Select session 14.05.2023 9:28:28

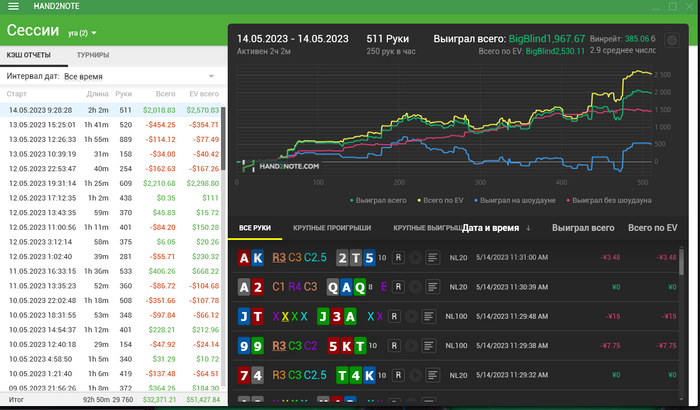tap(111, 110)
